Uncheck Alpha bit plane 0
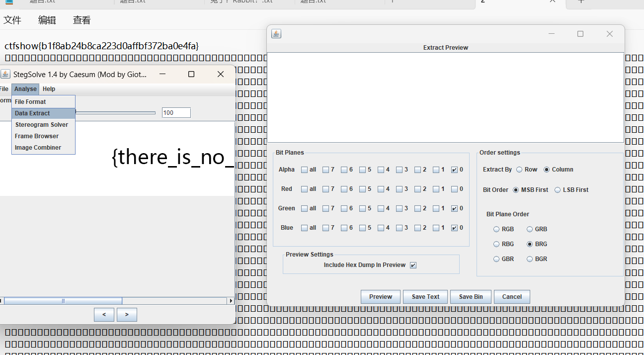The image size is (644, 355). click(455, 170)
